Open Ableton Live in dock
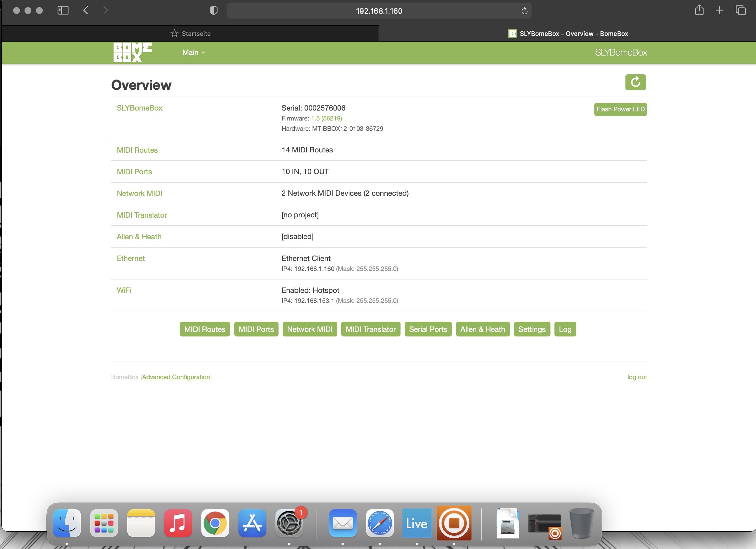Image resolution: width=756 pixels, height=549 pixels. click(417, 523)
